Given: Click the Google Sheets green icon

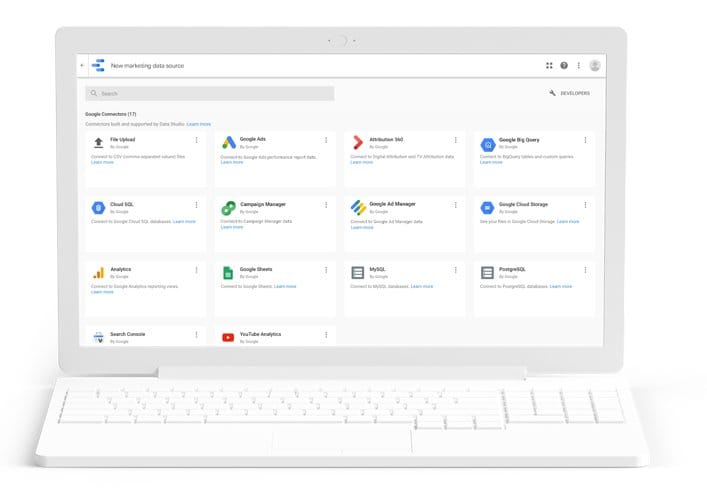Looking at the screenshot, I should (x=228, y=273).
